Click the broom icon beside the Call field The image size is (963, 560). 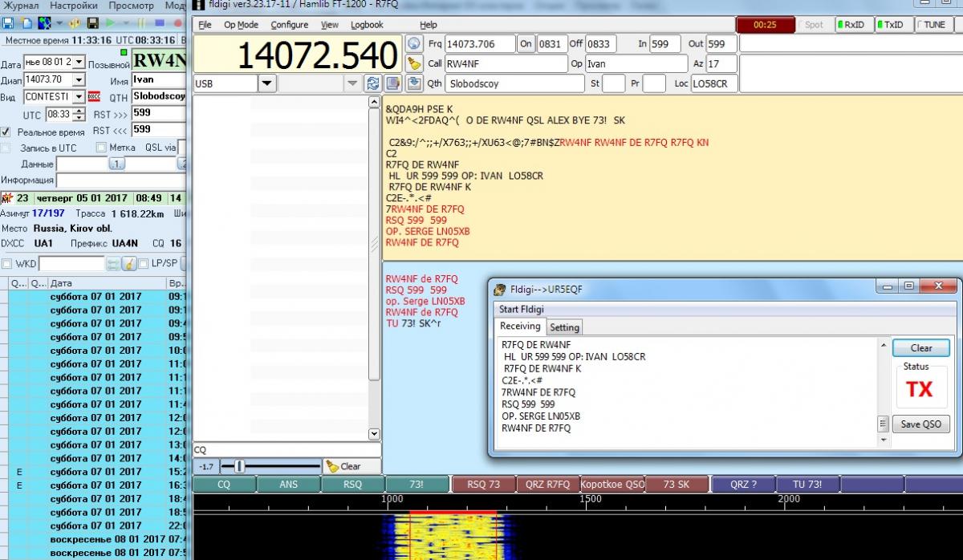pos(414,63)
